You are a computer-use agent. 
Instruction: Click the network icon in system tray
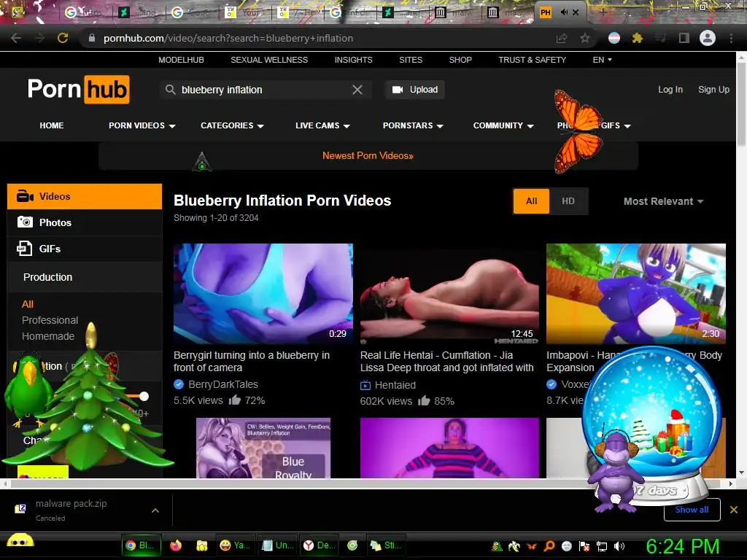pyautogui.click(x=602, y=546)
